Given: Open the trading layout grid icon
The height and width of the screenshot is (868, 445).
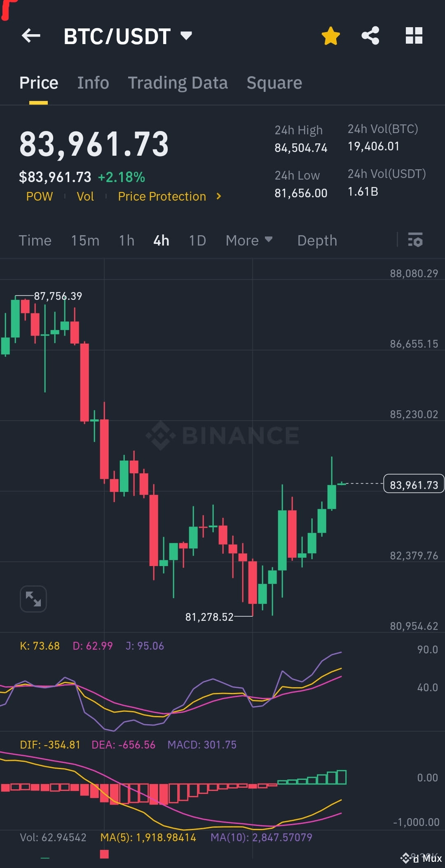Looking at the screenshot, I should click(414, 36).
